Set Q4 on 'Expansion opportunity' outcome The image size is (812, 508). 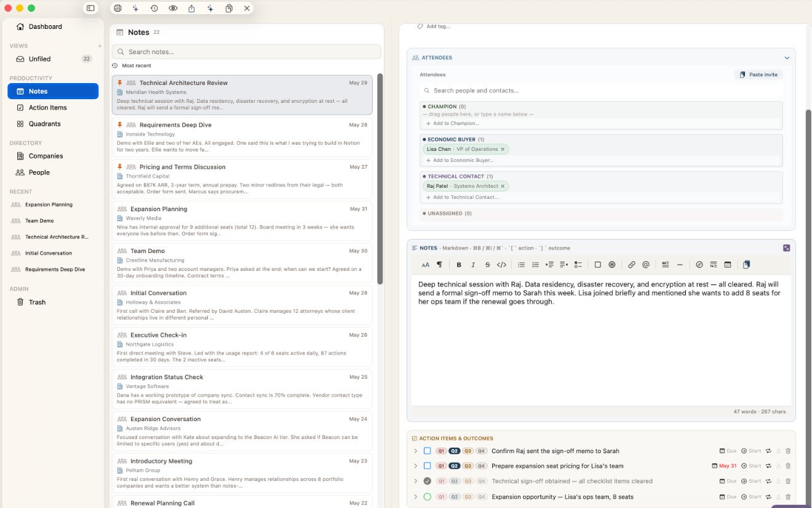point(482,497)
